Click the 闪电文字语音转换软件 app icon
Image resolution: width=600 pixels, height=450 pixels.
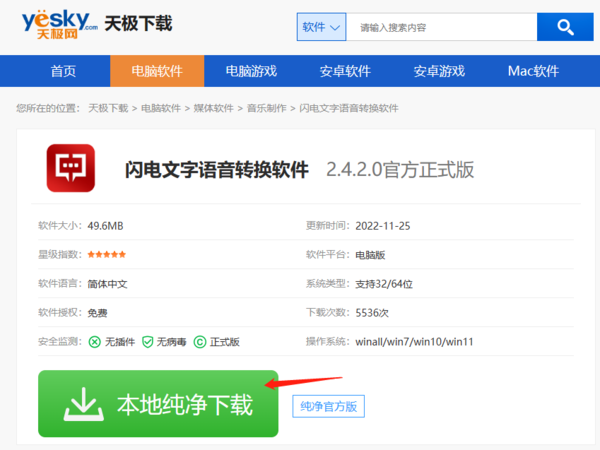(x=70, y=169)
